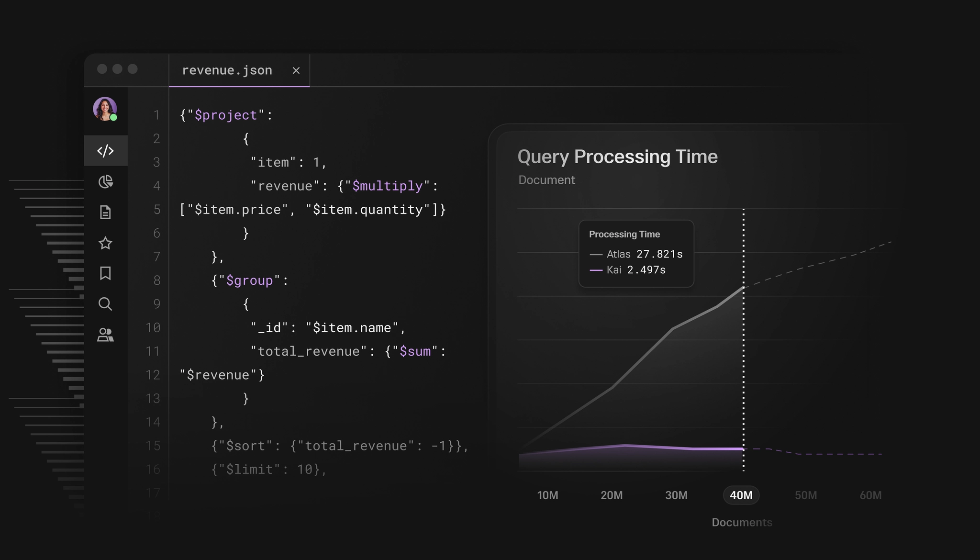Open the document file icon in sidebar
The width and height of the screenshot is (980, 560).
pos(105,212)
